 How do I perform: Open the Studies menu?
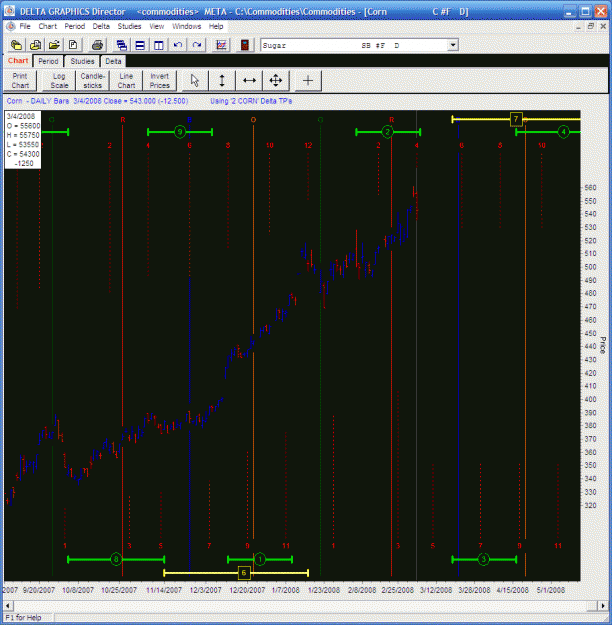pyautogui.click(x=129, y=26)
